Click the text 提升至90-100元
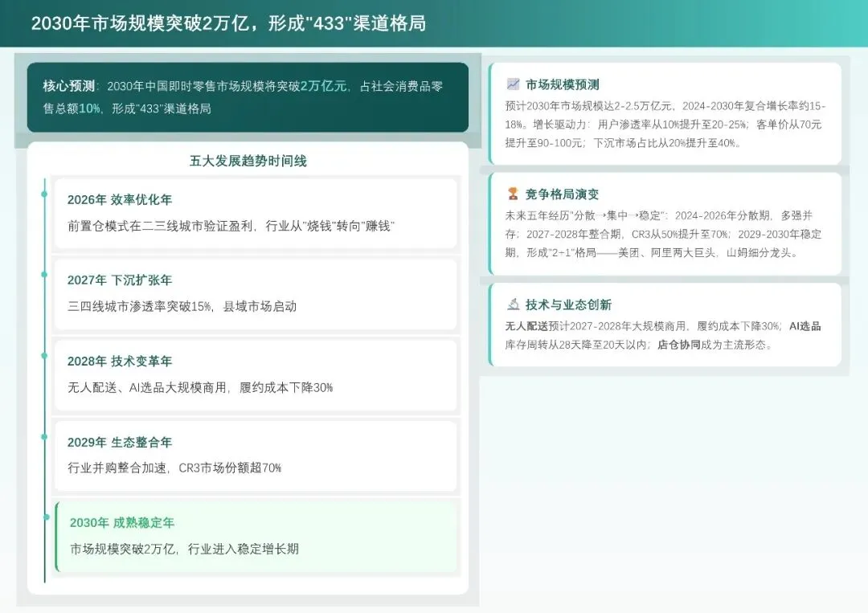This screenshot has width=868, height=613. click(x=543, y=143)
